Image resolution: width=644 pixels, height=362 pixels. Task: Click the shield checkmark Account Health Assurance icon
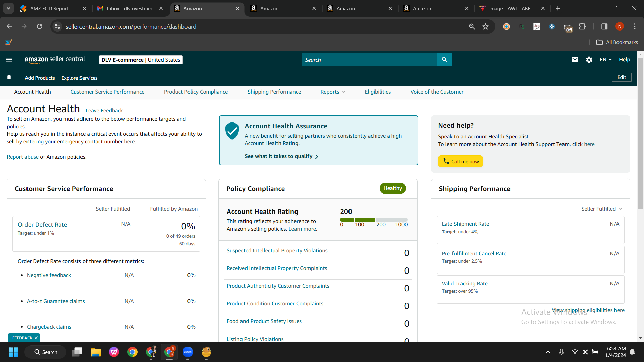(232, 131)
